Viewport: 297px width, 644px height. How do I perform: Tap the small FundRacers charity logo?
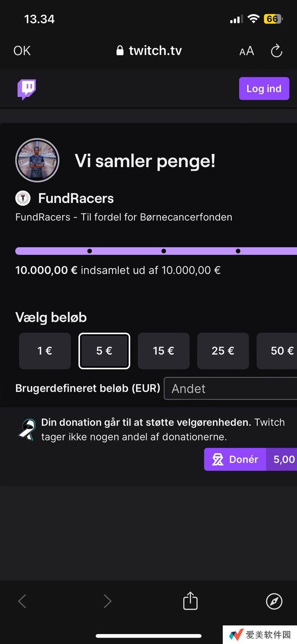(x=23, y=198)
